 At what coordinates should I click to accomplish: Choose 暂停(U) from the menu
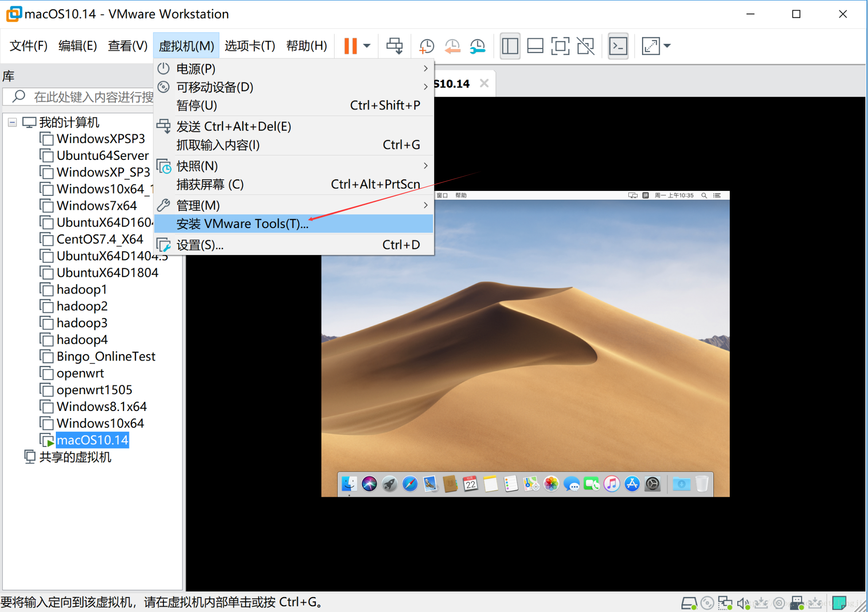pos(294,105)
